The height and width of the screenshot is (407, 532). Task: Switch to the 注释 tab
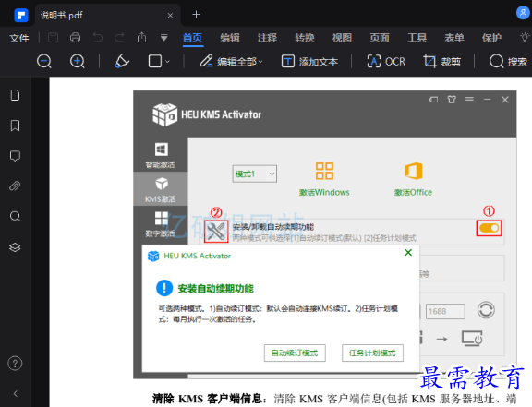coord(267,38)
